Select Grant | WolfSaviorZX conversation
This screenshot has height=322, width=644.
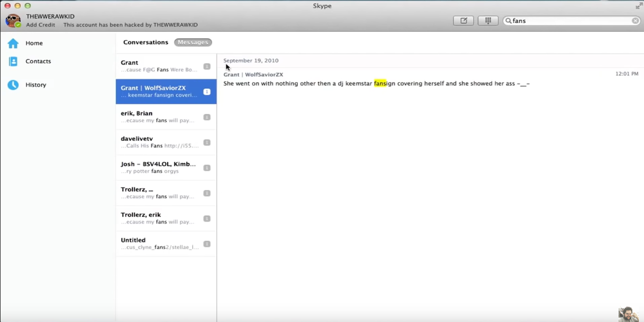tap(166, 92)
